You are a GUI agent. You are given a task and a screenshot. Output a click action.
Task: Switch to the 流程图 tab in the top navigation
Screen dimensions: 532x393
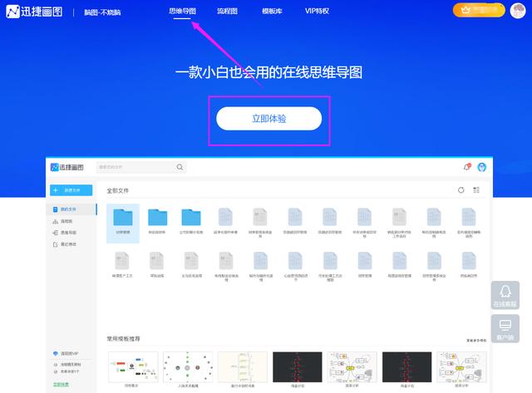click(227, 11)
